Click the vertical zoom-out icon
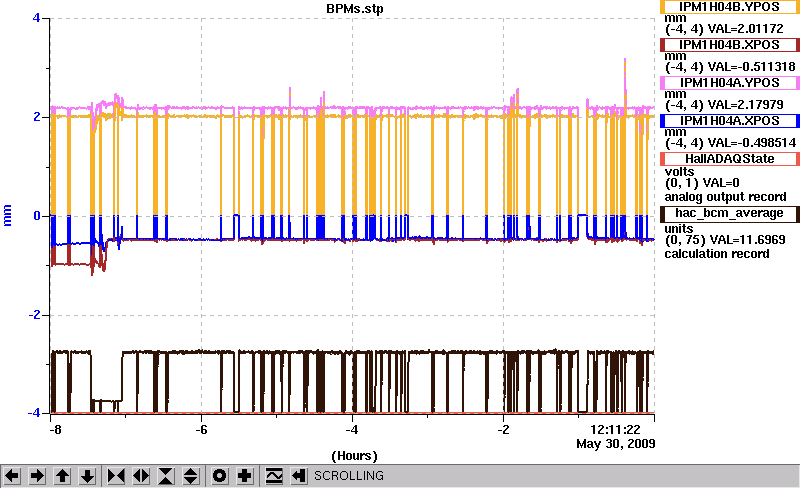This screenshot has height=488, width=800. pos(190,476)
